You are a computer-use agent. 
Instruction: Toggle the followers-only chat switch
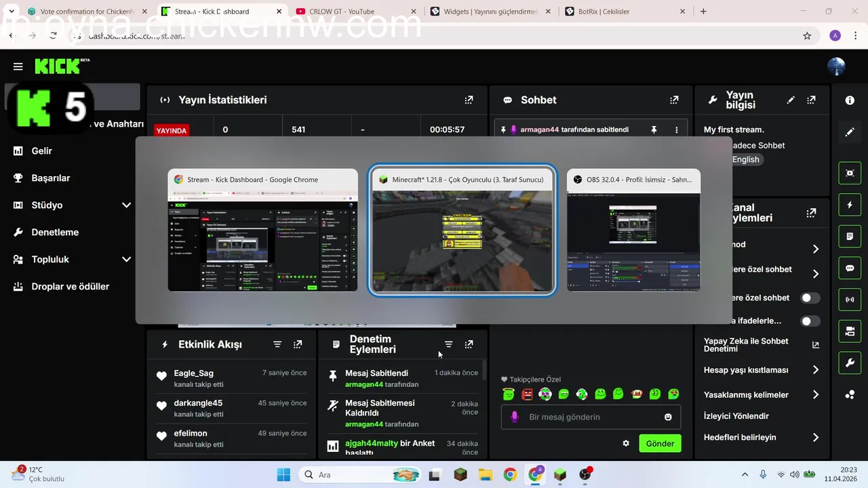[x=810, y=298]
